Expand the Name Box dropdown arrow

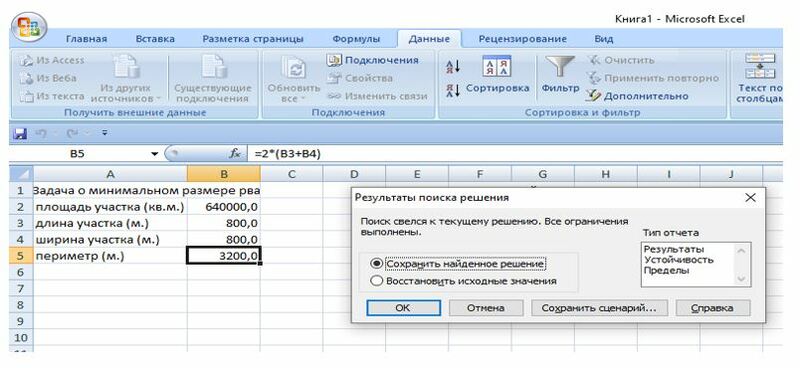click(x=155, y=154)
